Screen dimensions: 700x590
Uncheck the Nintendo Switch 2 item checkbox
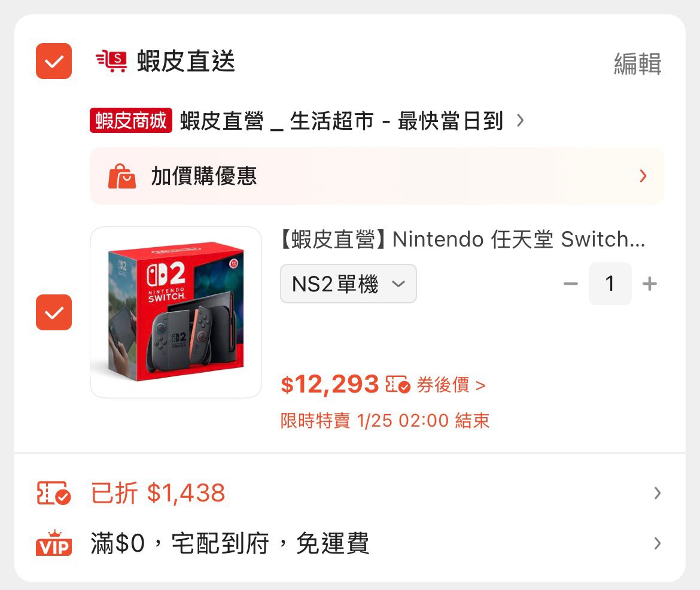coord(54,312)
